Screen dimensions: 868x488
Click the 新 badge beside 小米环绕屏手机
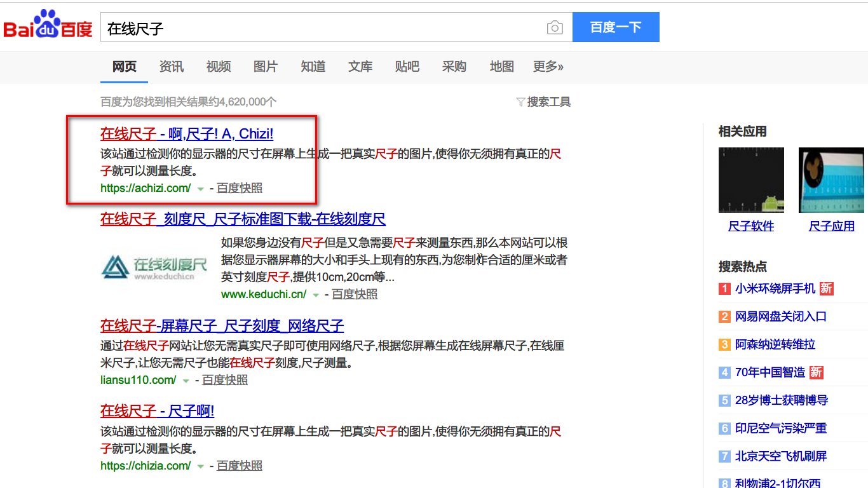click(x=827, y=288)
